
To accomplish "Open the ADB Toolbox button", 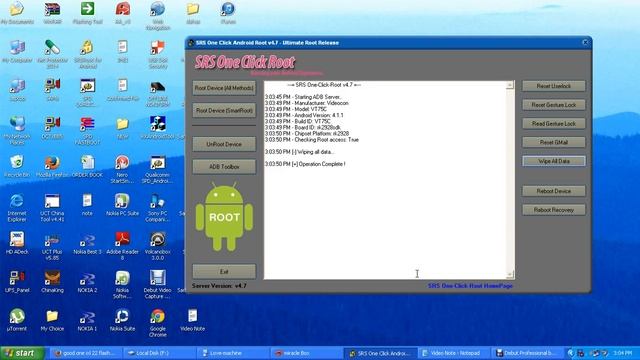I will point(224,167).
